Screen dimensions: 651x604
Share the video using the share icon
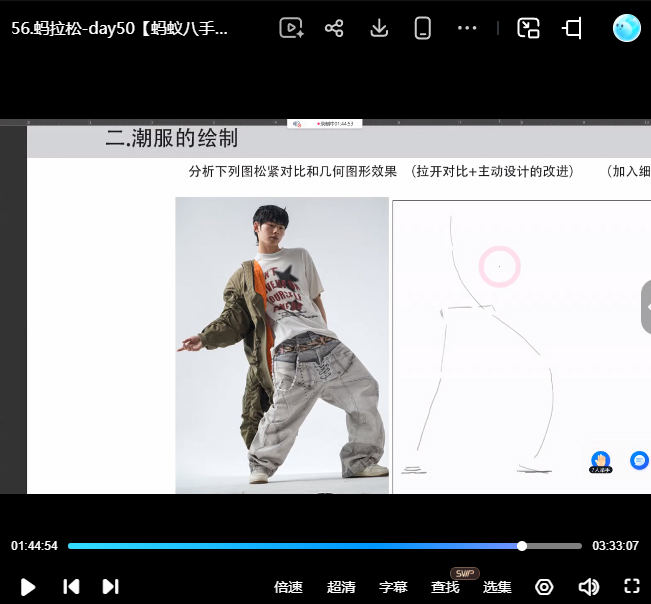pos(334,28)
